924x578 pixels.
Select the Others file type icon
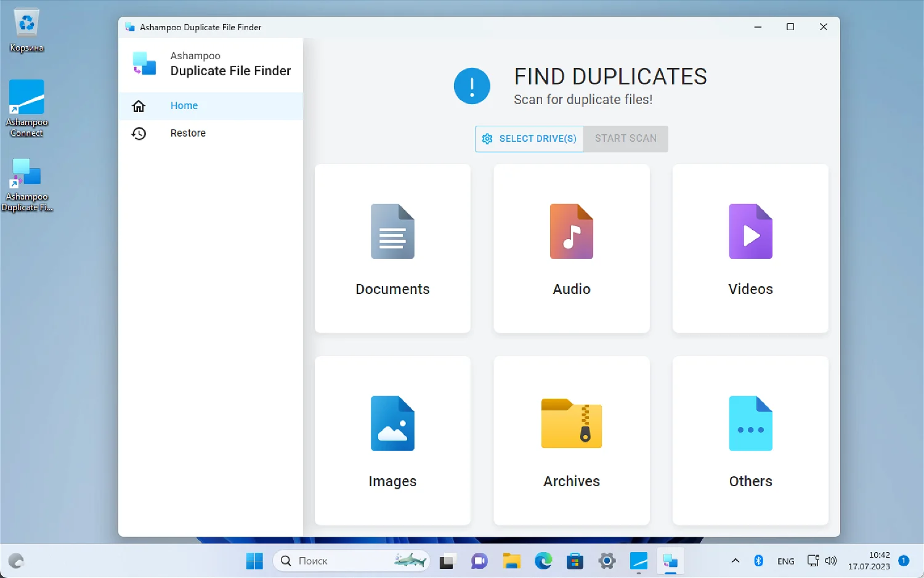coord(750,423)
